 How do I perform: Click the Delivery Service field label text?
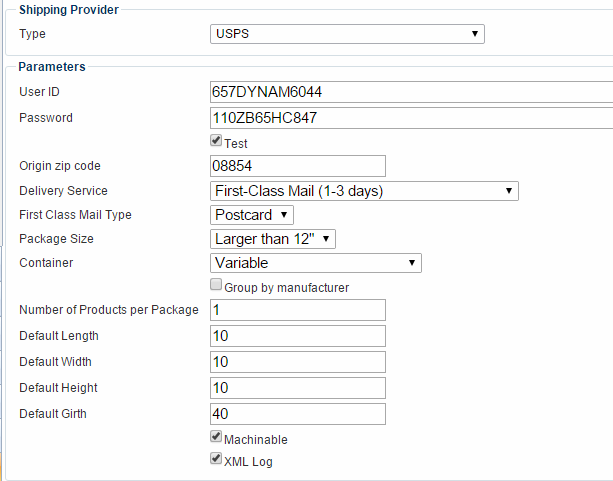[x=64, y=191]
